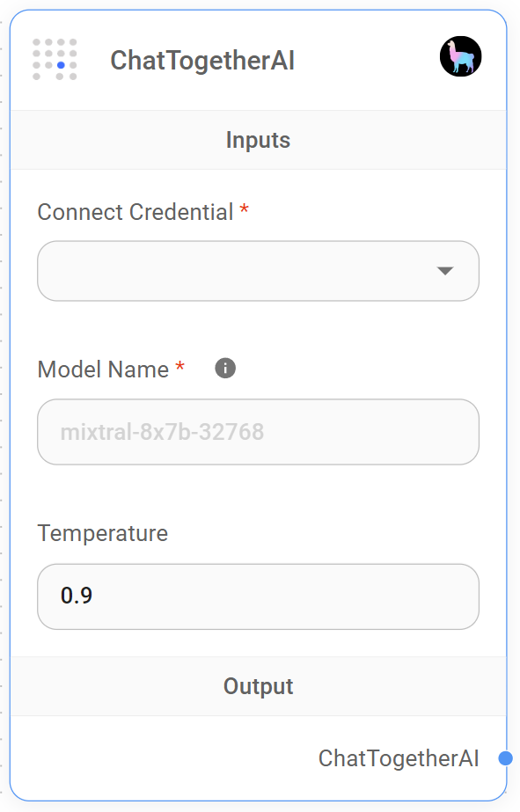
Task: Click the circular llama avatar in the header
Action: (459, 56)
